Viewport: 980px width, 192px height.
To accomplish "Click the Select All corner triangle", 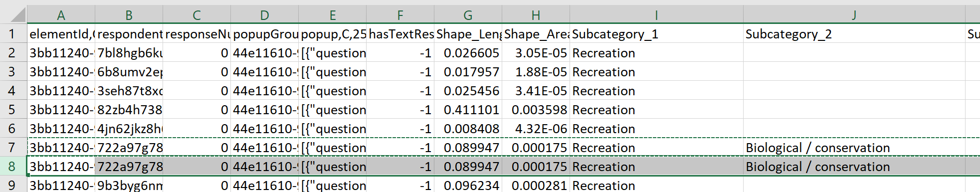I will click(18, 15).
